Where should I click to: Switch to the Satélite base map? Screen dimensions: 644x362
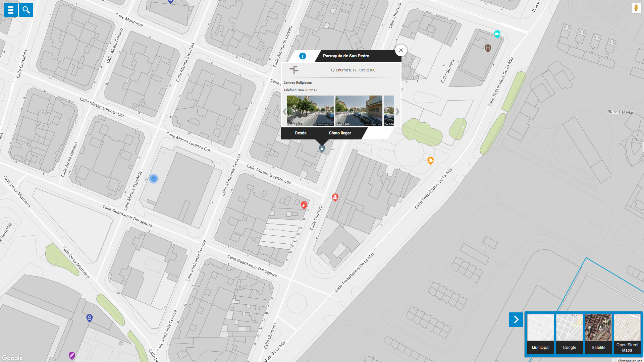coord(598,334)
